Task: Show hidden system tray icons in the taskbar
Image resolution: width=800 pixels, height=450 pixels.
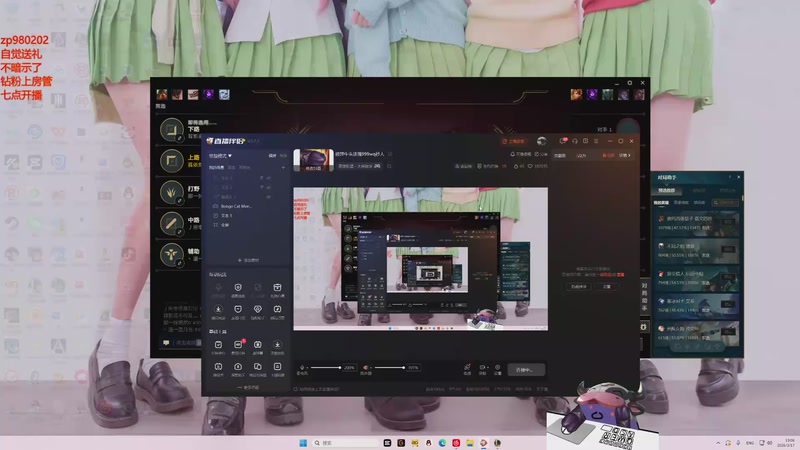Action: 718,443
